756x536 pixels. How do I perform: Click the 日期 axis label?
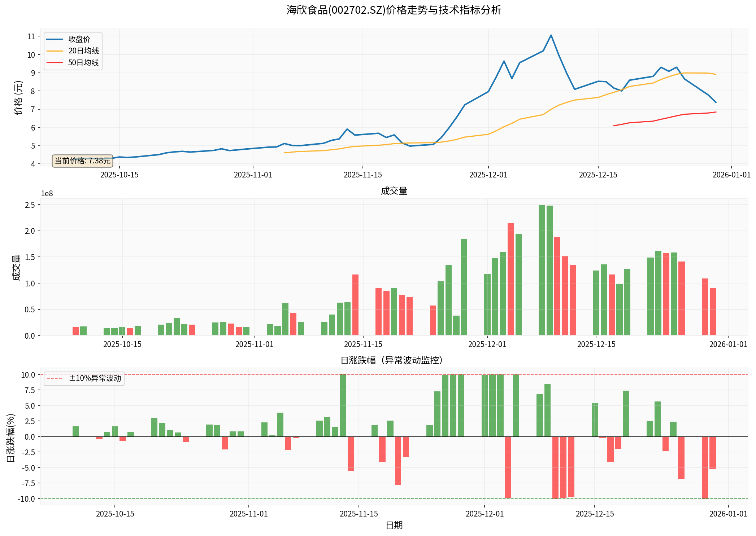(x=395, y=526)
